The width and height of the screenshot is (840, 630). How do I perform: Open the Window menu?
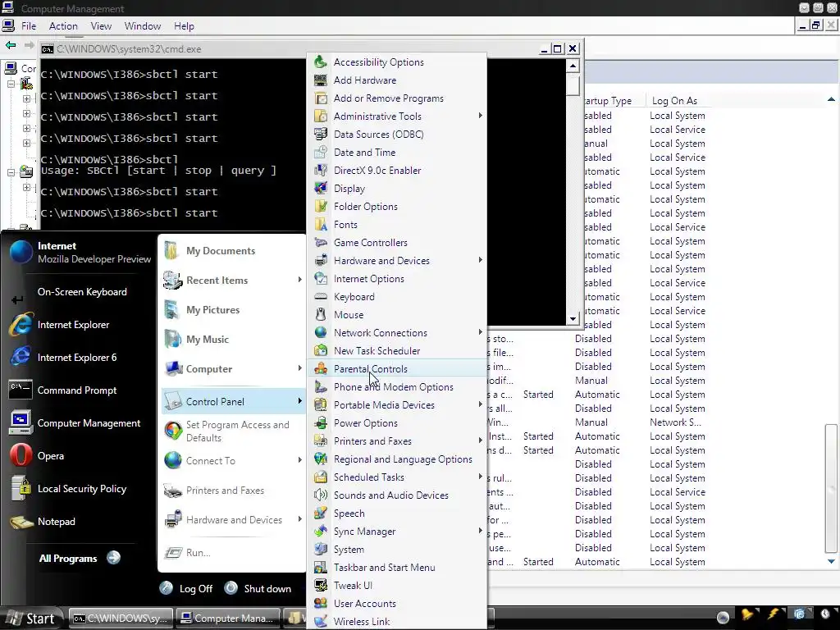tap(143, 25)
